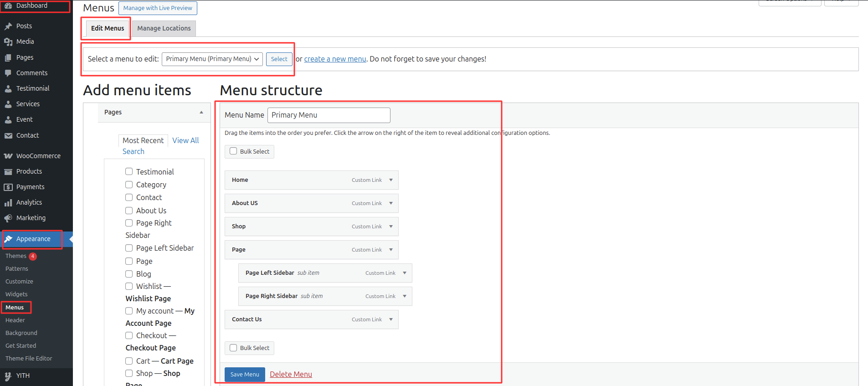This screenshot has height=386, width=868.
Task: Check the Testimonial page checkbox
Action: pyautogui.click(x=129, y=171)
